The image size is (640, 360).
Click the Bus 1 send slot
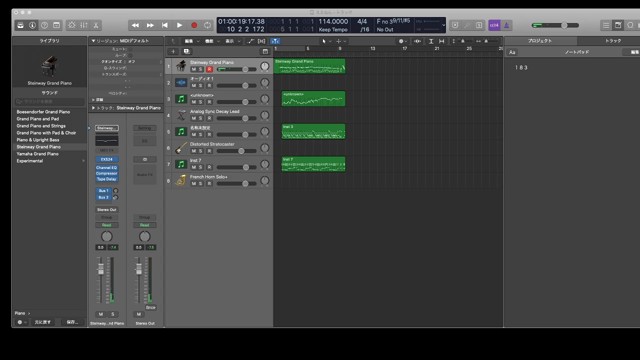[x=104, y=191]
